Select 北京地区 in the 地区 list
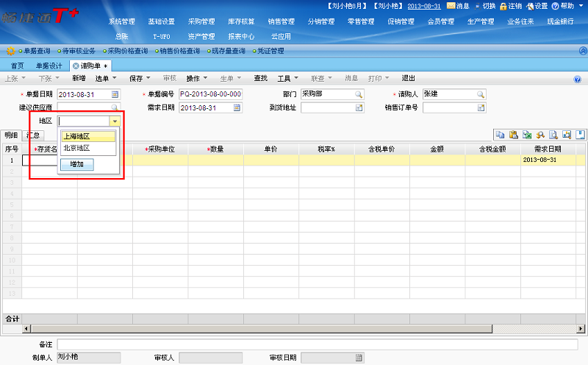588x365 pixels. tap(88, 148)
